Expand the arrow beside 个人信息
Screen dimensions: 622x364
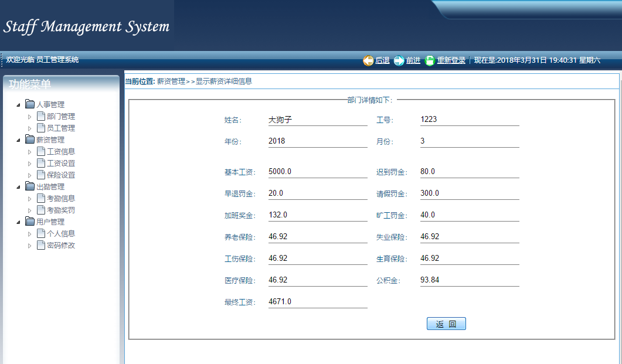click(29, 234)
